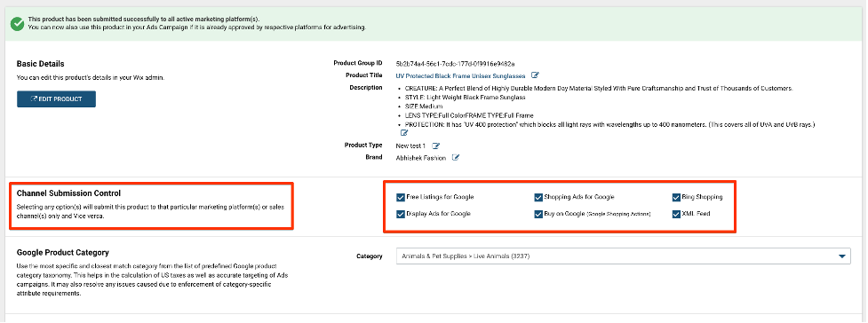Screen dimensions: 868x323
Task: Open the Google Product Category dropdown
Action: (624, 256)
